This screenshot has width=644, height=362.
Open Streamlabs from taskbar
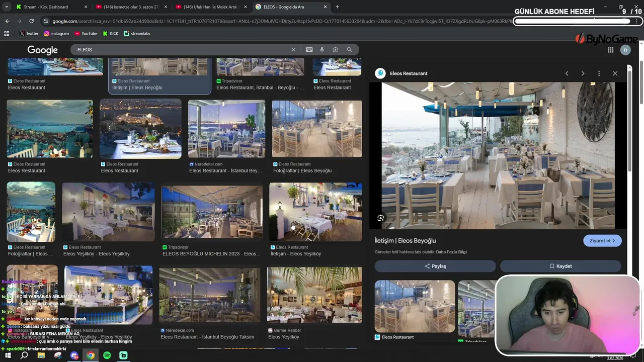123,355
